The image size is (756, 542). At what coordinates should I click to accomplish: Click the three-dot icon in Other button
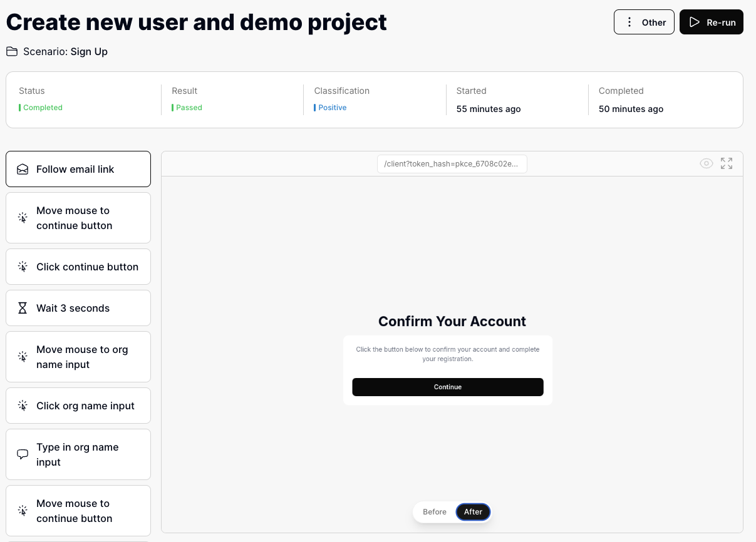pyautogui.click(x=629, y=22)
